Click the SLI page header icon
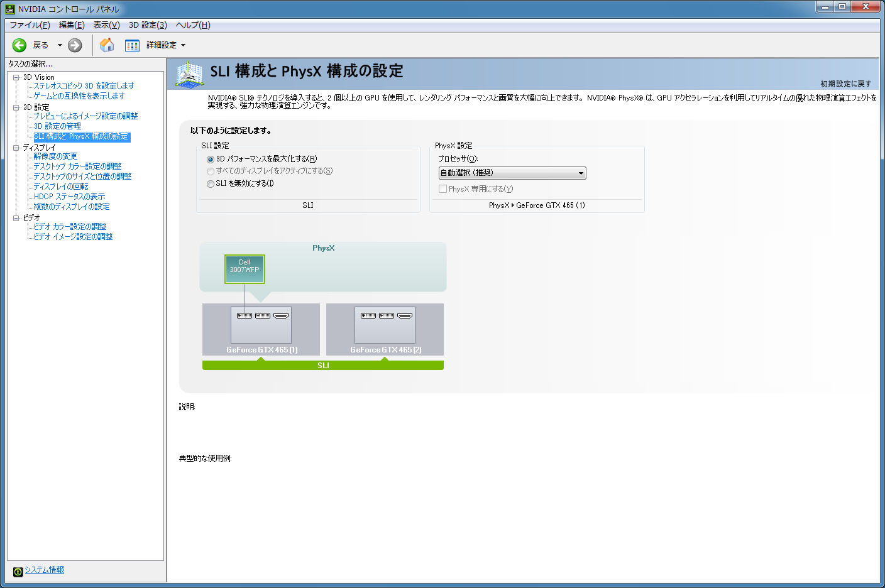This screenshot has width=885, height=588. (189, 74)
